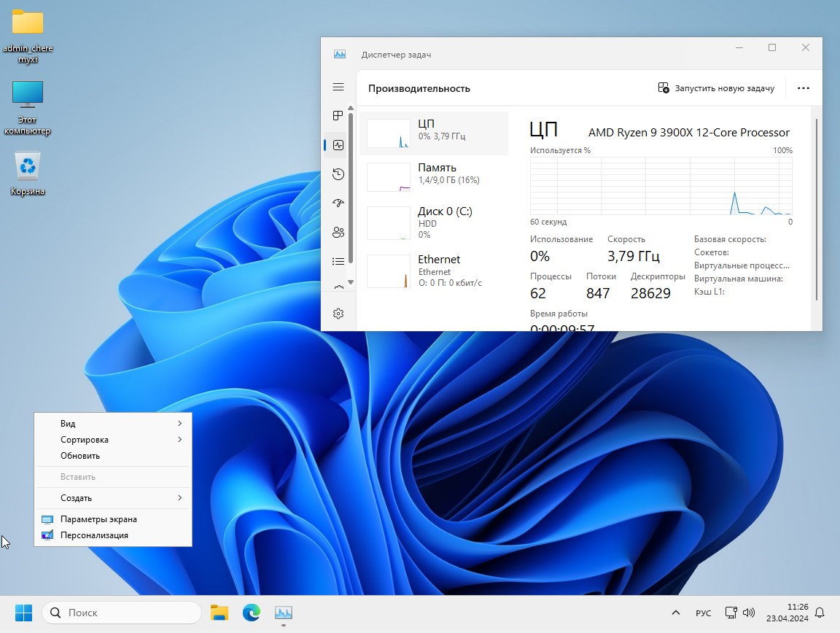
Task: Expand the Сортировка submenu arrow
Action: click(180, 440)
